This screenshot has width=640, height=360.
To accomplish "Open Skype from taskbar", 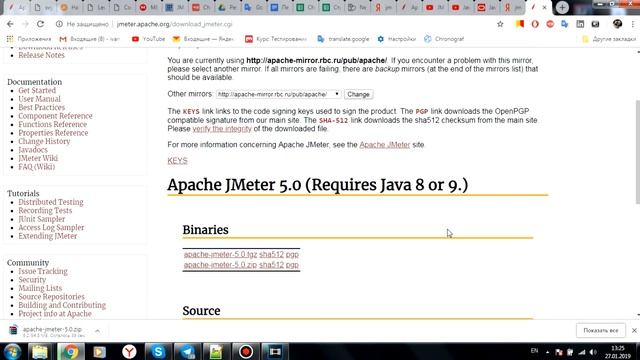I will tap(158, 352).
